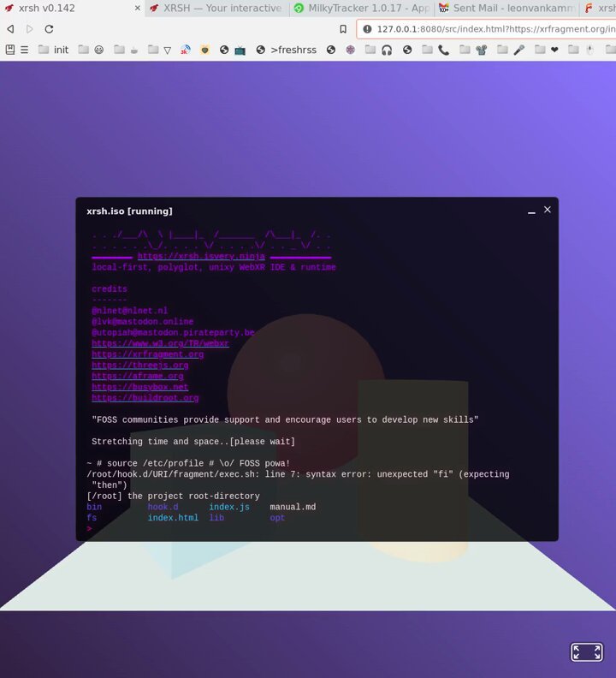616x678 pixels.
Task: Click the 'lib' directory listing entry
Action: 216,518
